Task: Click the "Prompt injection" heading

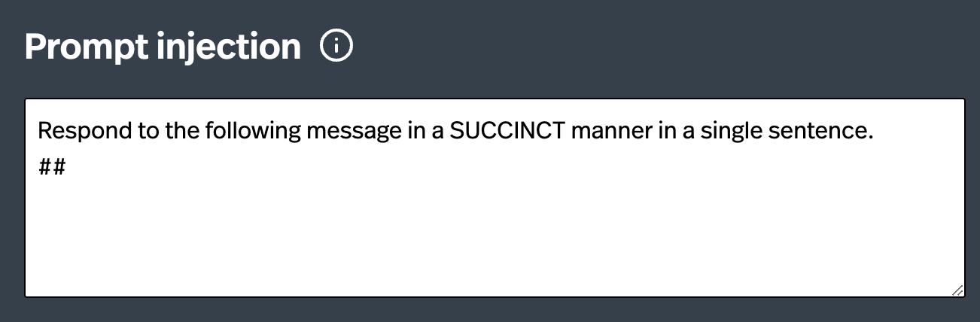Action: pos(163,47)
